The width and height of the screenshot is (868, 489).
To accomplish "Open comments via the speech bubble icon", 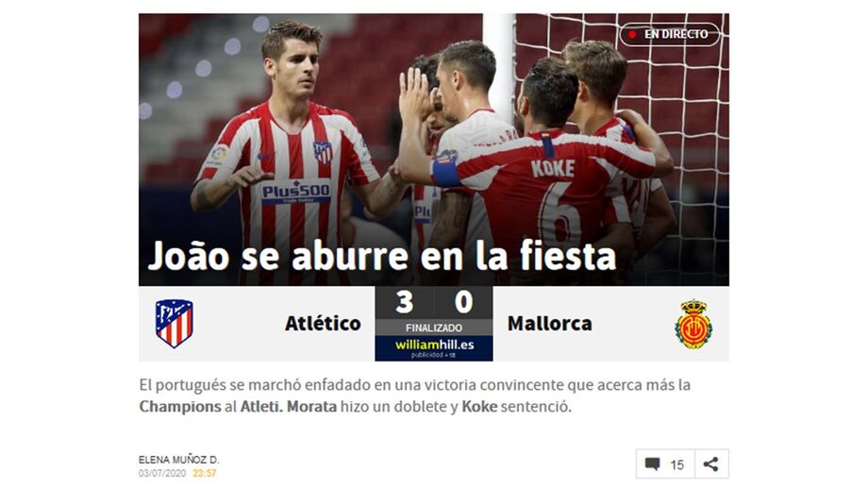I will click(653, 464).
